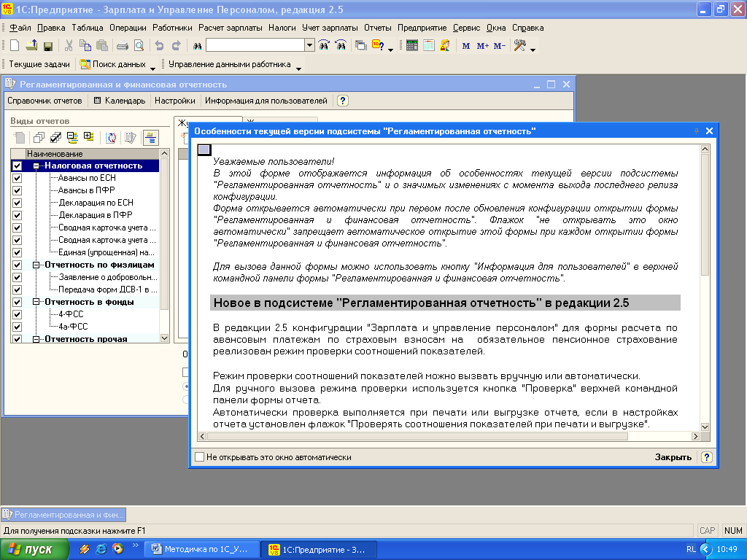
Task: Open the calendar icon in main toolbar
Action: 429,46
